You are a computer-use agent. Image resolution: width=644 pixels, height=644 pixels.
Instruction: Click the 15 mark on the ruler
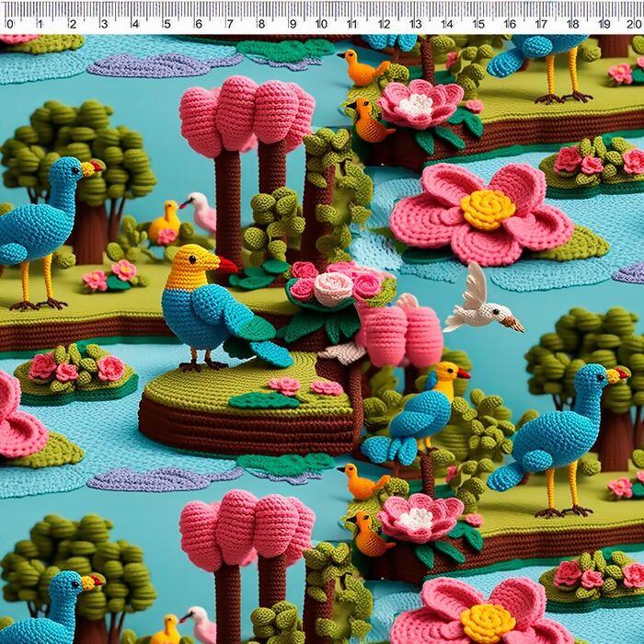477,22
